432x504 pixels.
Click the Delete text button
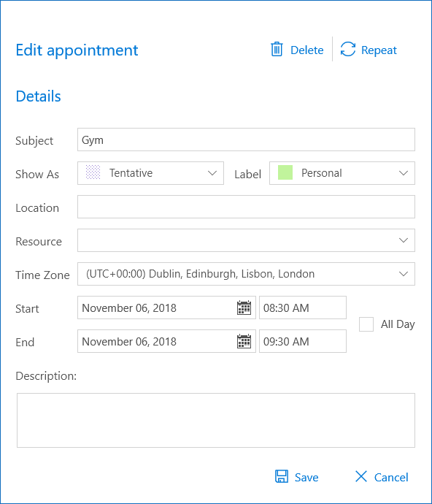coord(306,50)
